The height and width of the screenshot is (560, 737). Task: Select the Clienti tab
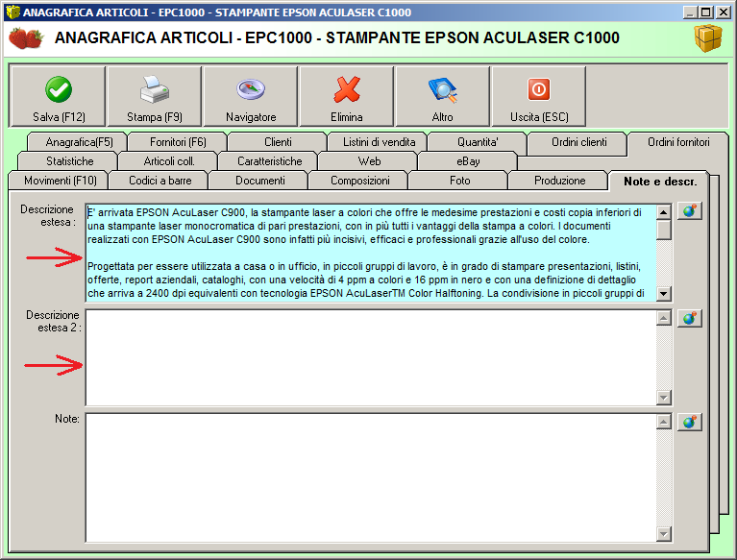click(x=278, y=142)
